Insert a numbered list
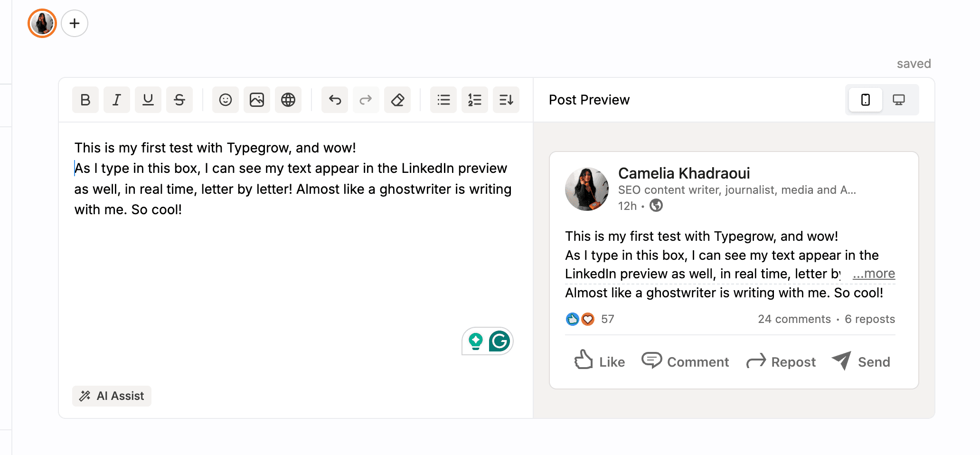 coord(475,100)
